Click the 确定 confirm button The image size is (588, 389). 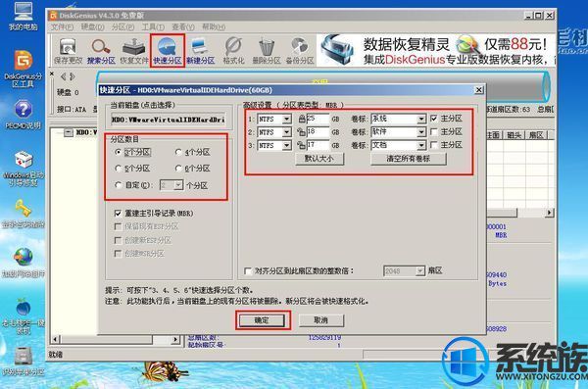click(x=262, y=320)
